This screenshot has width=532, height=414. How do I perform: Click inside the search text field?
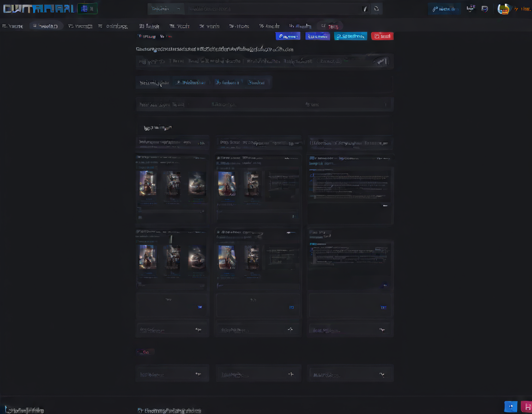point(272,9)
